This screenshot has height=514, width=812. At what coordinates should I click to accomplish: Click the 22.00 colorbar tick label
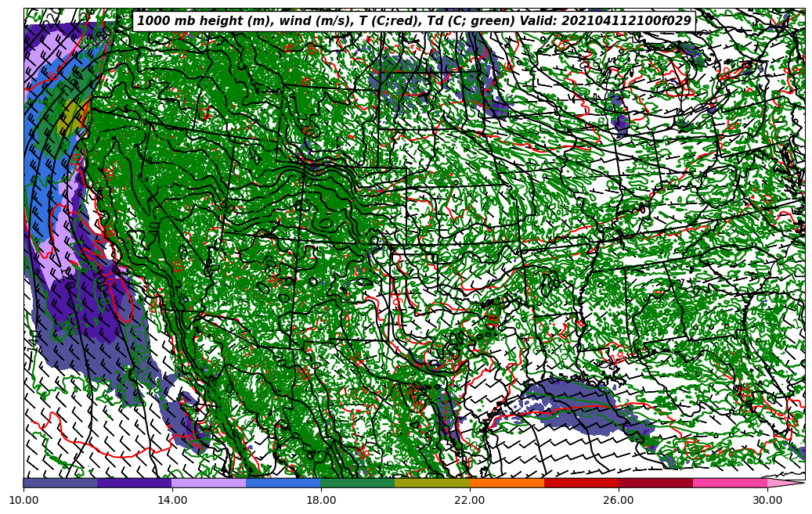[470, 500]
